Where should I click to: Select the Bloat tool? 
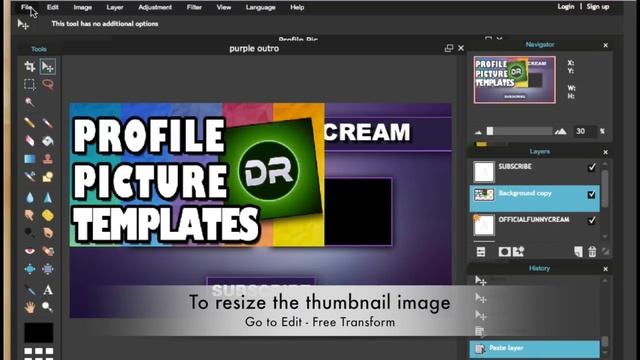29,269
